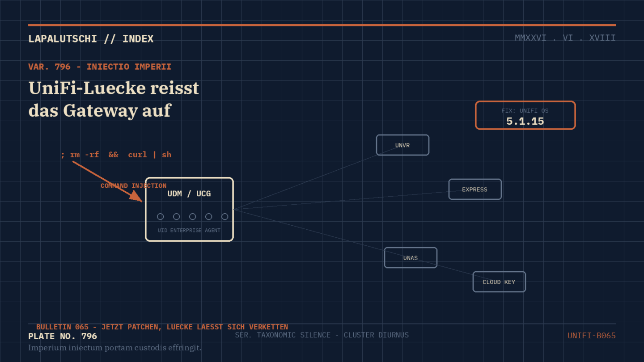The image size is (644, 362).
Task: Select the UNVR node
Action: click(402, 145)
